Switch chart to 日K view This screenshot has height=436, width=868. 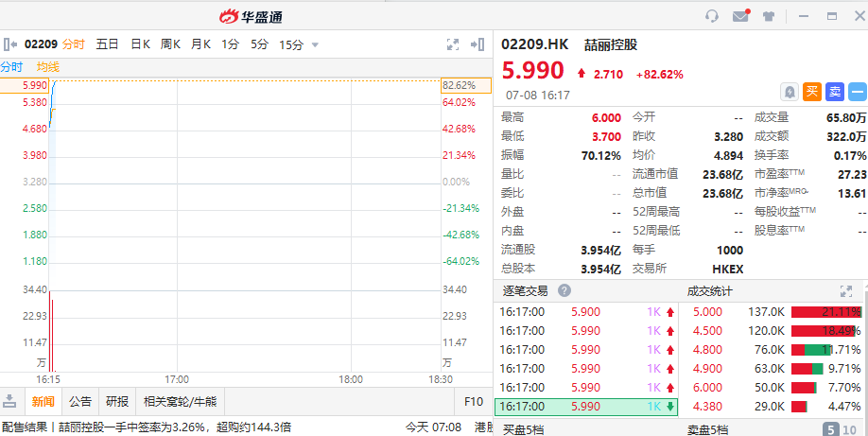pos(140,44)
